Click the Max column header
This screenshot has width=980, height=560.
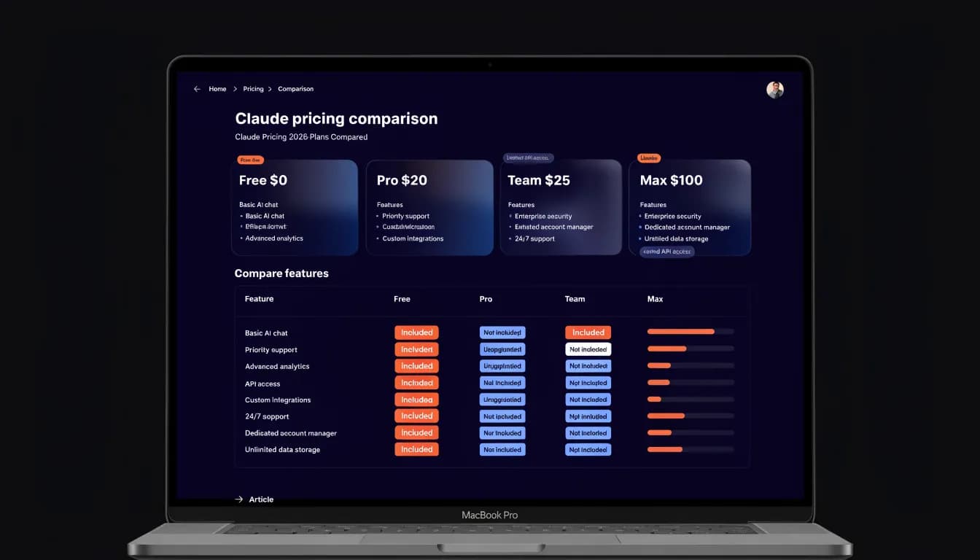[655, 299]
